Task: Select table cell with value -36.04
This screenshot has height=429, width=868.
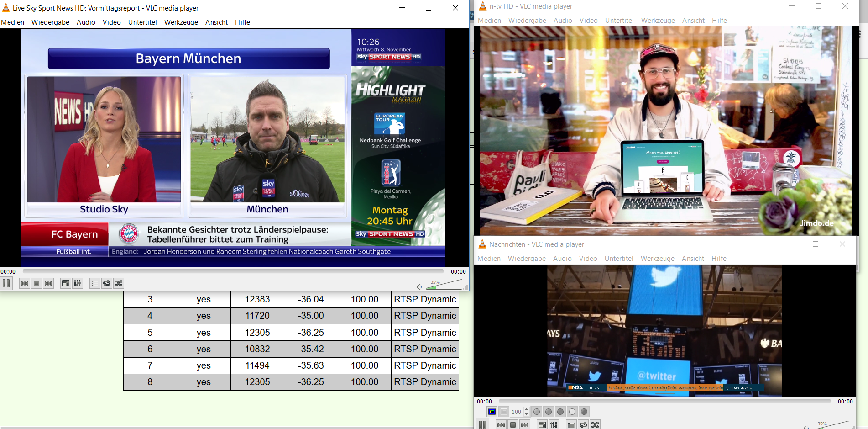Action: point(311,299)
